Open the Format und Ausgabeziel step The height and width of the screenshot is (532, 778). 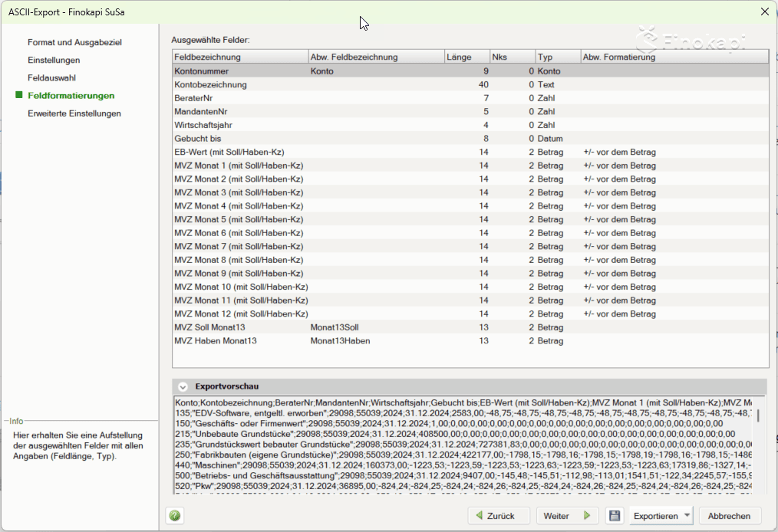click(x=74, y=43)
